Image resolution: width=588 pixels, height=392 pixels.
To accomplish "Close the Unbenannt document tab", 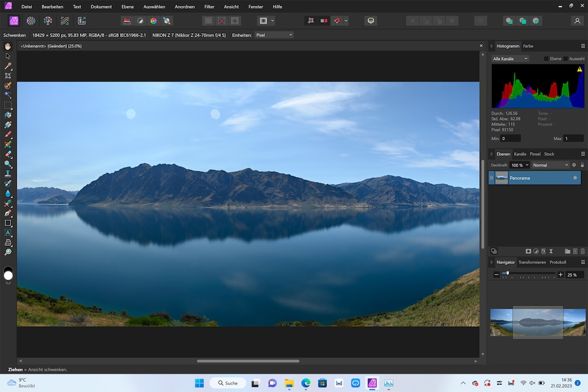I will coord(481,46).
